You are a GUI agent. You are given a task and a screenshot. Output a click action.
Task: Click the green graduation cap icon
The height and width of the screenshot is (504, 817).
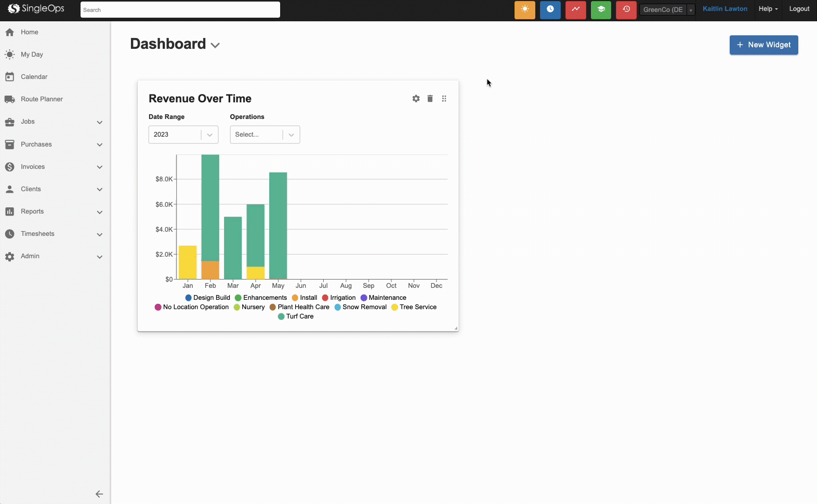[x=601, y=10]
